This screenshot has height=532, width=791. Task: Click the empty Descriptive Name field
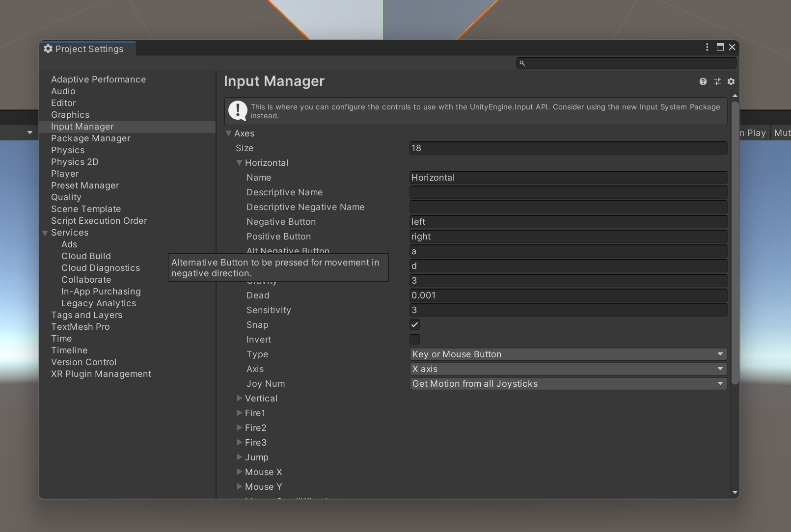click(x=569, y=192)
